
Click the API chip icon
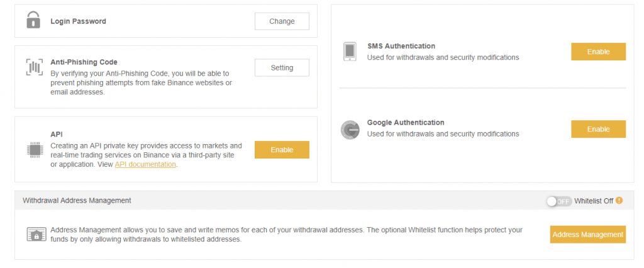[34, 149]
